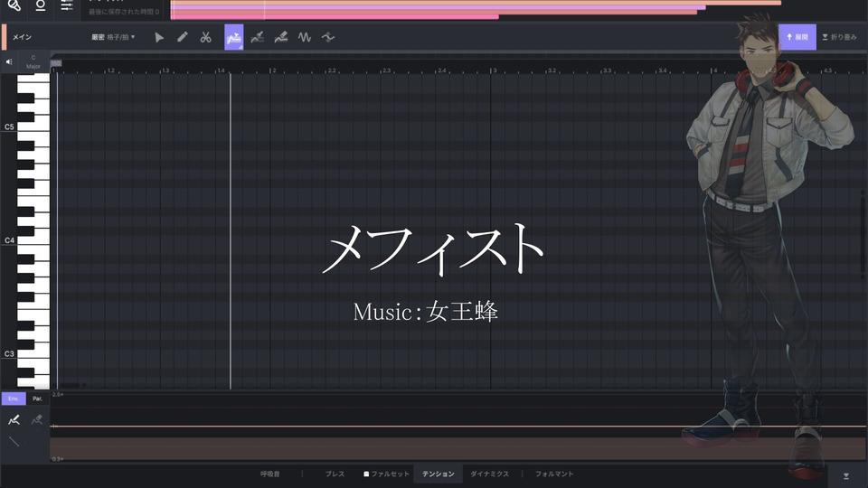Open the 格子/拍 quantize dropdown
868x488 pixels.
[120, 37]
